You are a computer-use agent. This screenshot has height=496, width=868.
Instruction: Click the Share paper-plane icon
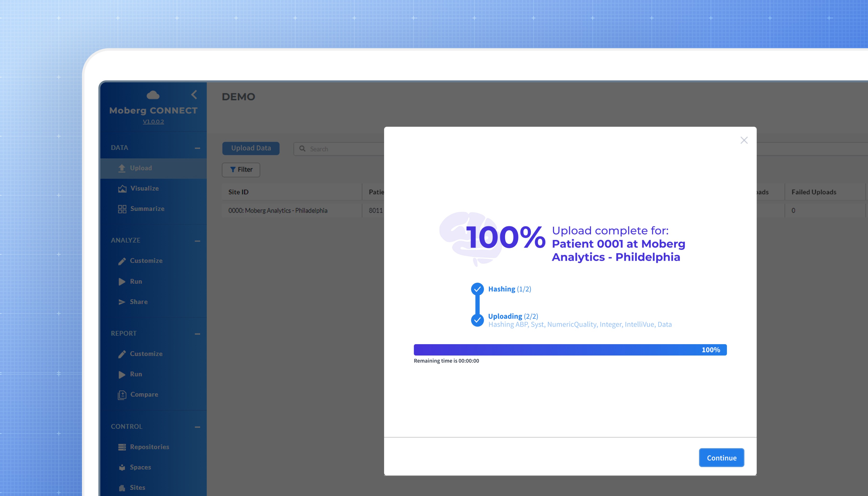pos(122,302)
